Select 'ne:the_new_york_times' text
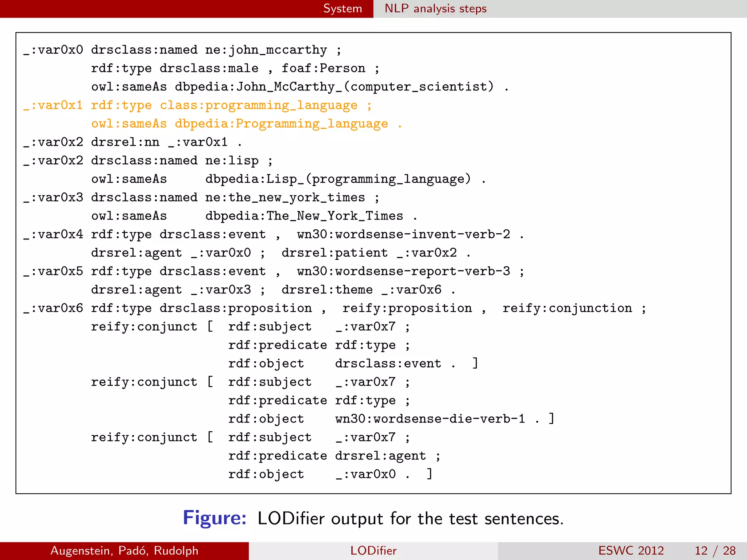The height and width of the screenshot is (560, 747). [285, 198]
